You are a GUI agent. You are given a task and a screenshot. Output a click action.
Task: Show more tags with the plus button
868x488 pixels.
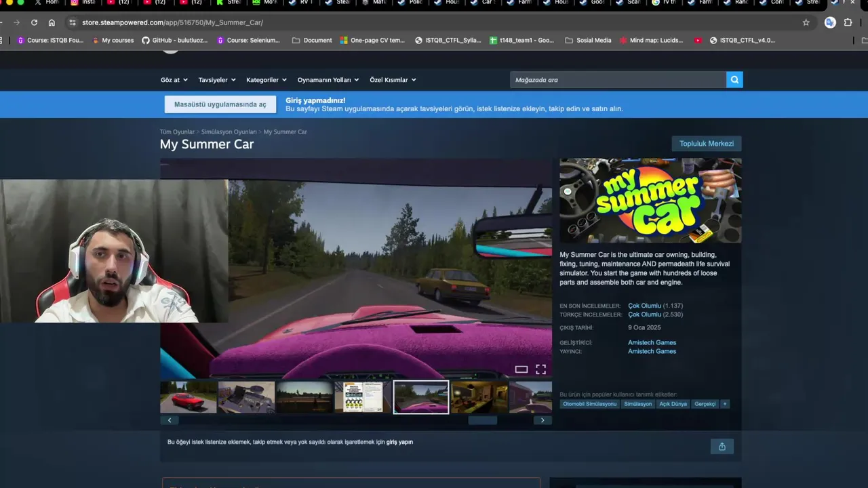[x=724, y=404]
